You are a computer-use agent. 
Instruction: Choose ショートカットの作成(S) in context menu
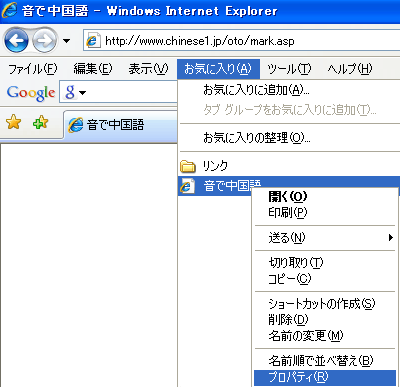pos(322,304)
